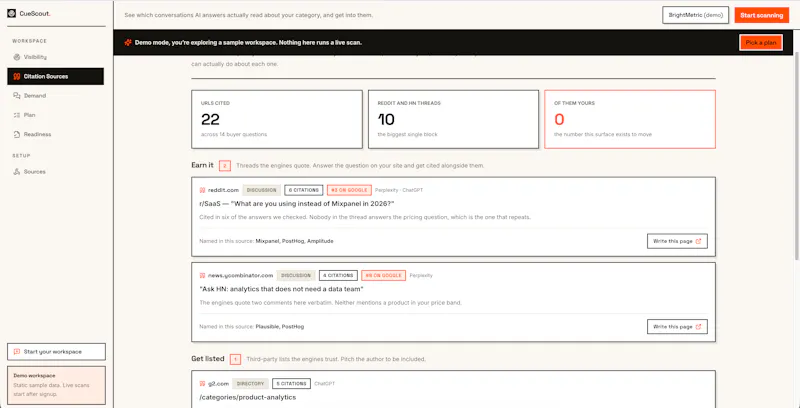The height and width of the screenshot is (408, 800).
Task: Click the Start scanning button
Action: (761, 15)
